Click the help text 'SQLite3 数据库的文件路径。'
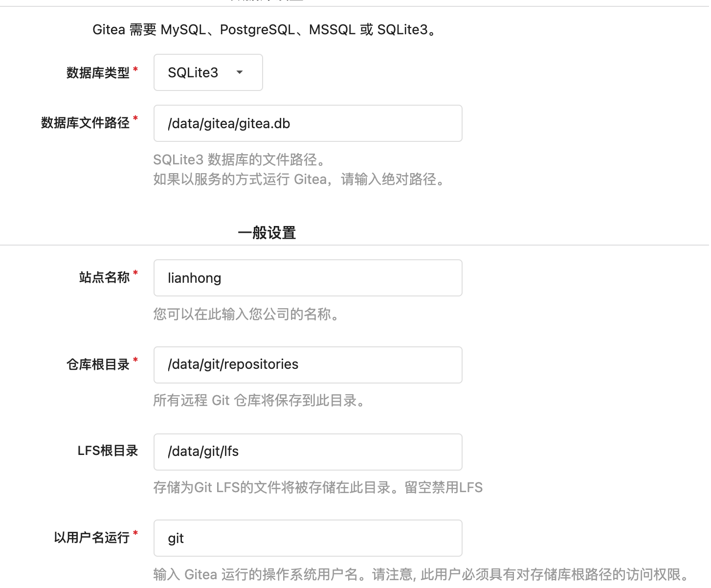711x588 pixels. (x=239, y=159)
